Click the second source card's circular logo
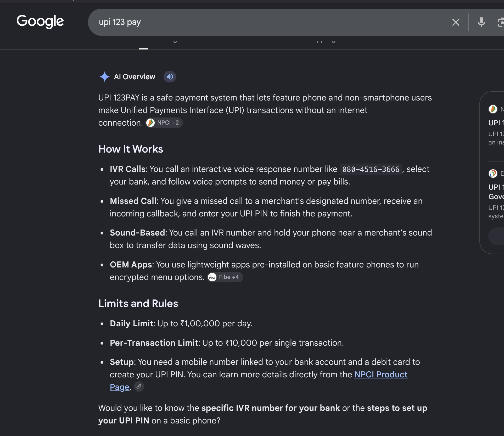This screenshot has height=436, width=504. click(x=493, y=174)
